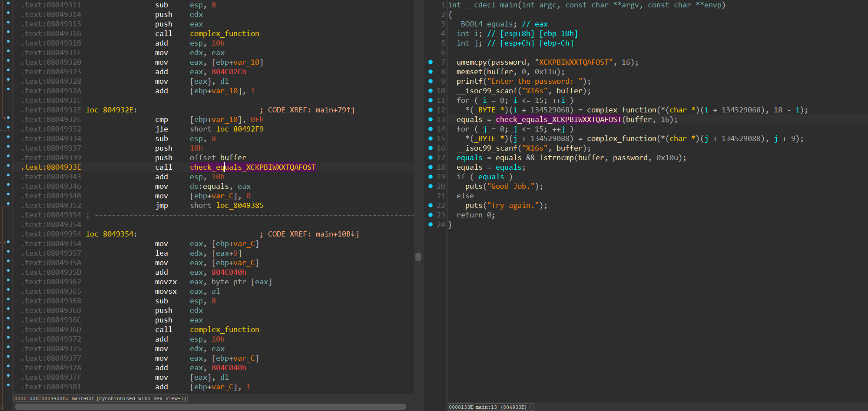Viewport: 868px width, 411px height.
Task: Click 'return 0;' statement in pseudocode
Action: click(x=476, y=215)
